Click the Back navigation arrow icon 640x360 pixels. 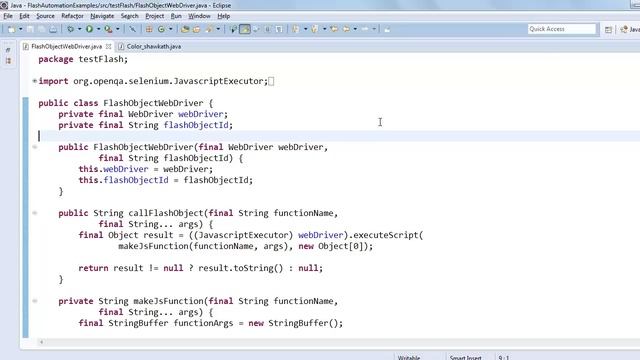click(346, 29)
